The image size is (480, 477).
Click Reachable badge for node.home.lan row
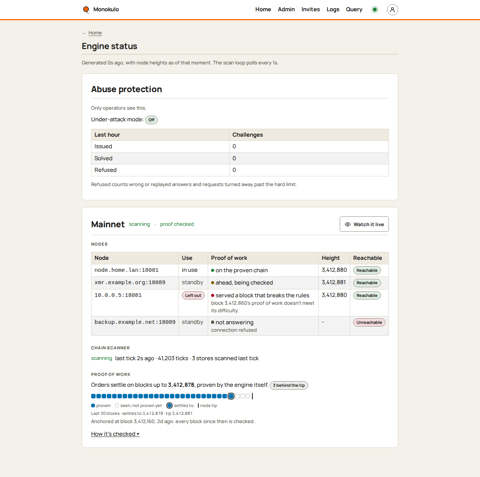pos(367,270)
